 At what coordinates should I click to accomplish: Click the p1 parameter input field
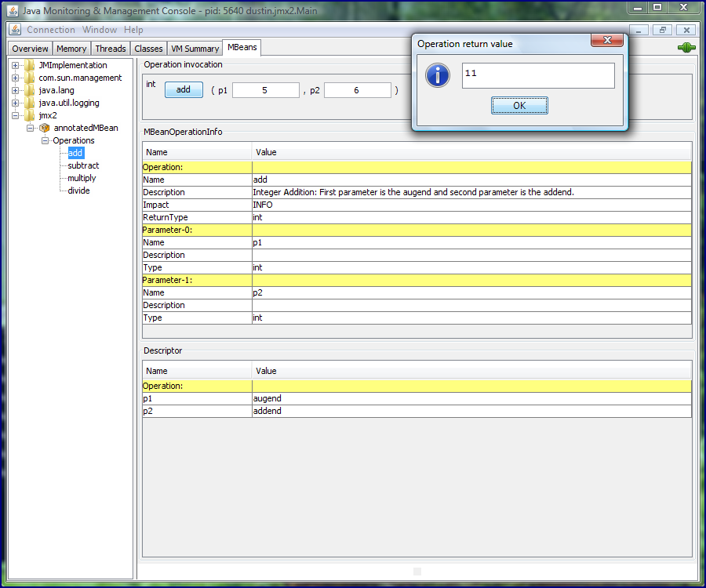tap(266, 90)
